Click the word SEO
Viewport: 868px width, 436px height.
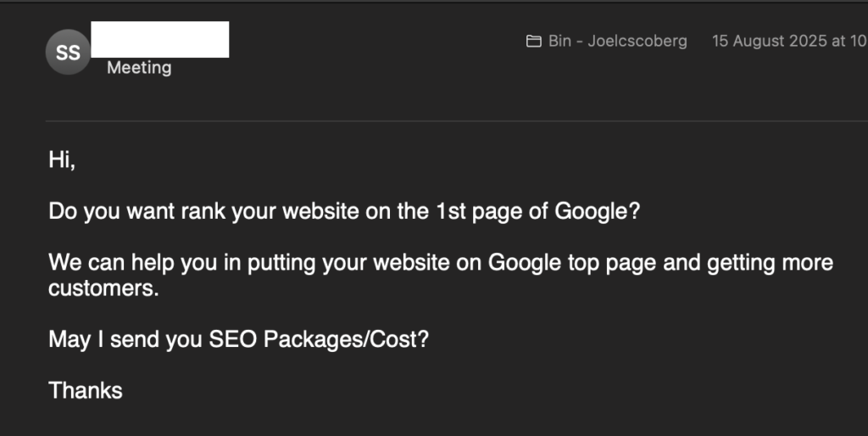pyautogui.click(x=232, y=339)
